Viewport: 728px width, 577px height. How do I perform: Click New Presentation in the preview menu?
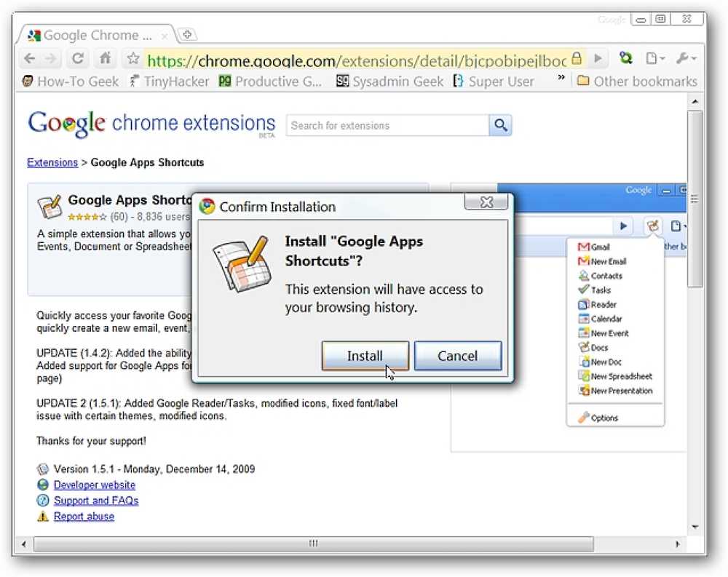click(x=616, y=391)
